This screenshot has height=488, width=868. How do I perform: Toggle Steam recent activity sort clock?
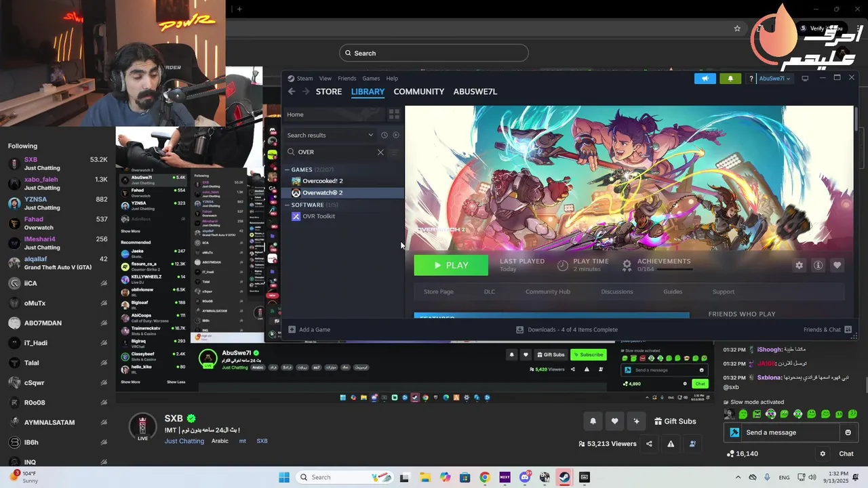pyautogui.click(x=384, y=135)
